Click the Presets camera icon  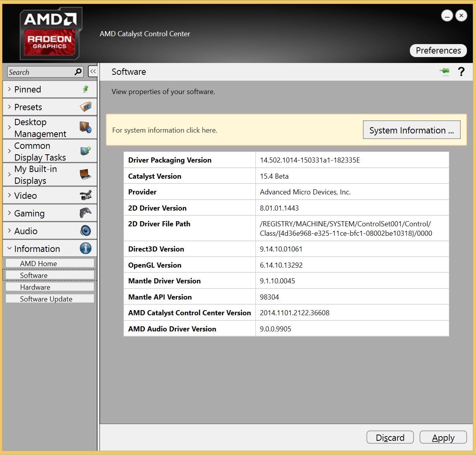click(85, 107)
